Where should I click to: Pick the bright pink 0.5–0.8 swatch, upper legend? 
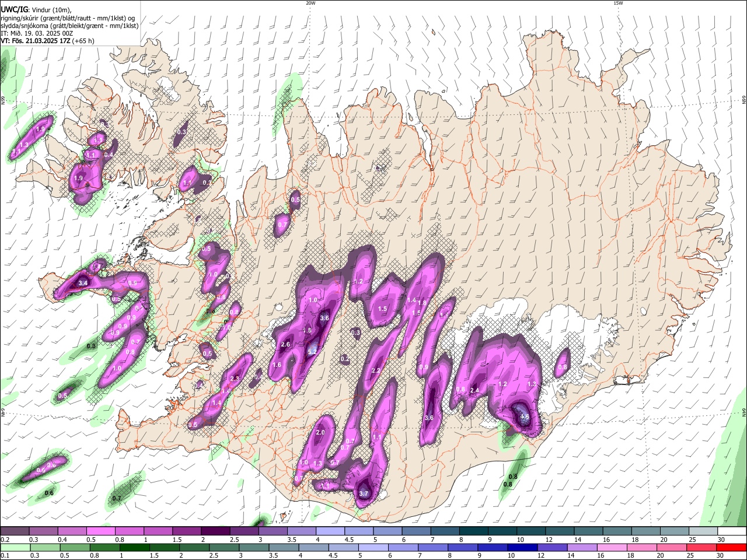tap(100, 531)
